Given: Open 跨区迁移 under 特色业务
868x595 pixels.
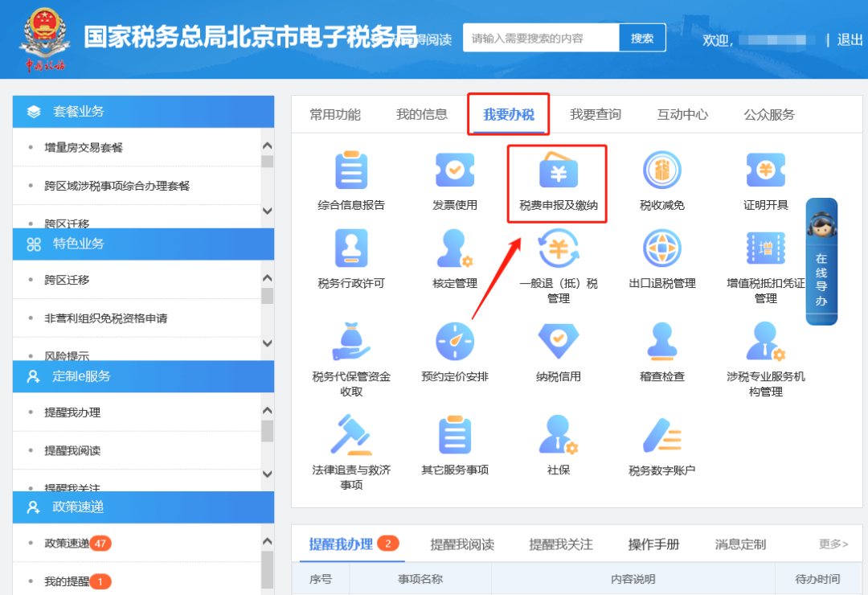Looking at the screenshot, I should click(x=67, y=280).
